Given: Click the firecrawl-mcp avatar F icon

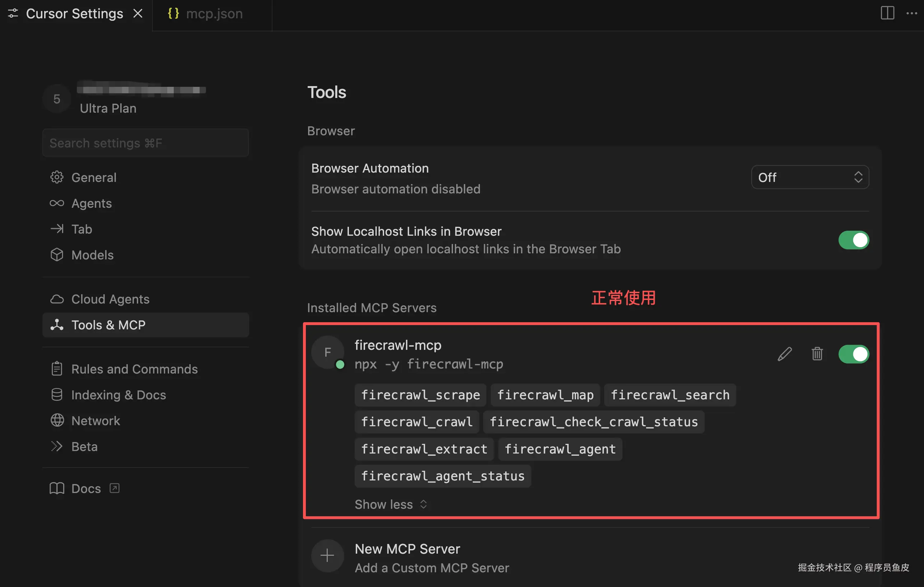Looking at the screenshot, I should click(x=327, y=352).
